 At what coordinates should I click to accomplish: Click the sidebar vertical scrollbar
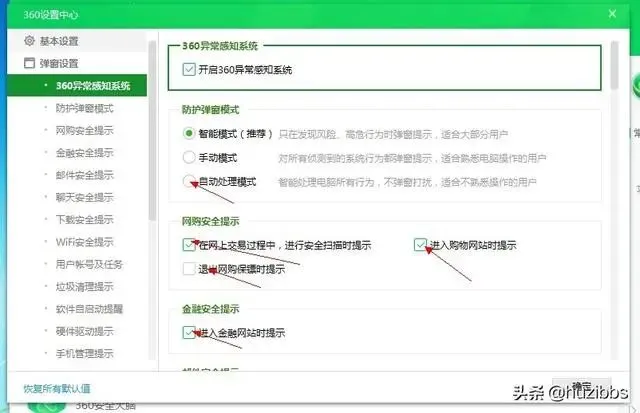pos(152,131)
